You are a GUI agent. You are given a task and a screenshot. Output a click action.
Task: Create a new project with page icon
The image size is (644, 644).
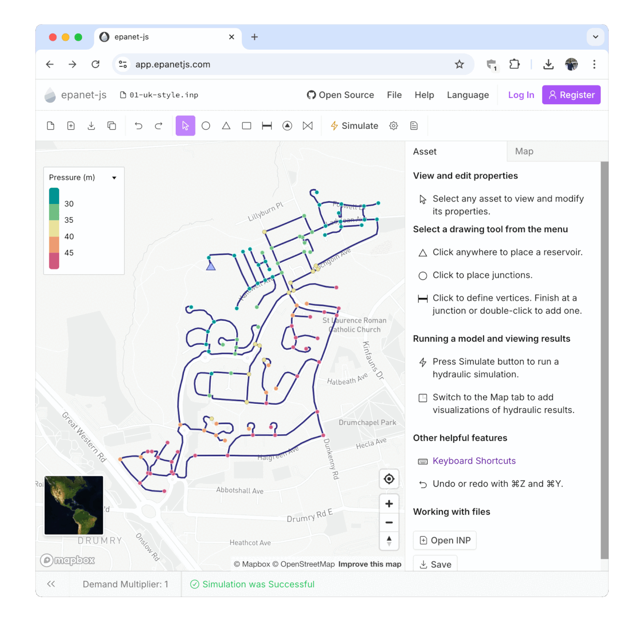51,126
